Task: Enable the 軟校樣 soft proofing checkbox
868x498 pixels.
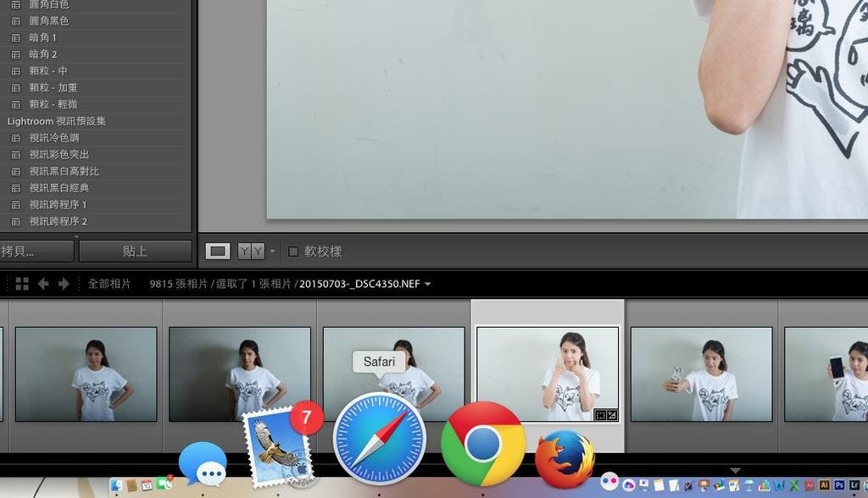Action: pyautogui.click(x=293, y=252)
